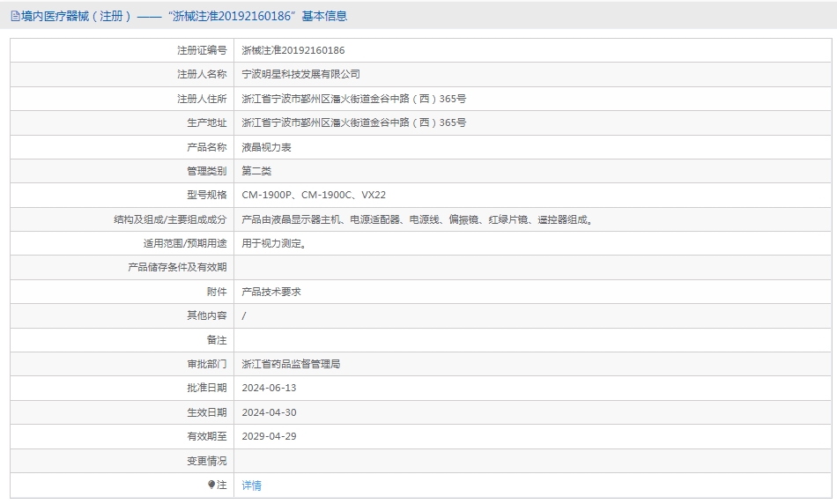Click the 生产地址 address value

click(x=354, y=122)
